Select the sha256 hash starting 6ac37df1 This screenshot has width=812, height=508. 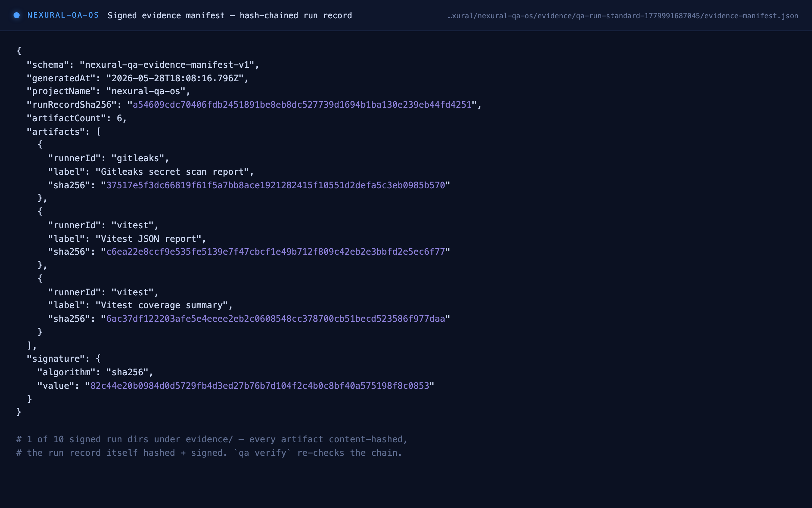[x=276, y=319]
